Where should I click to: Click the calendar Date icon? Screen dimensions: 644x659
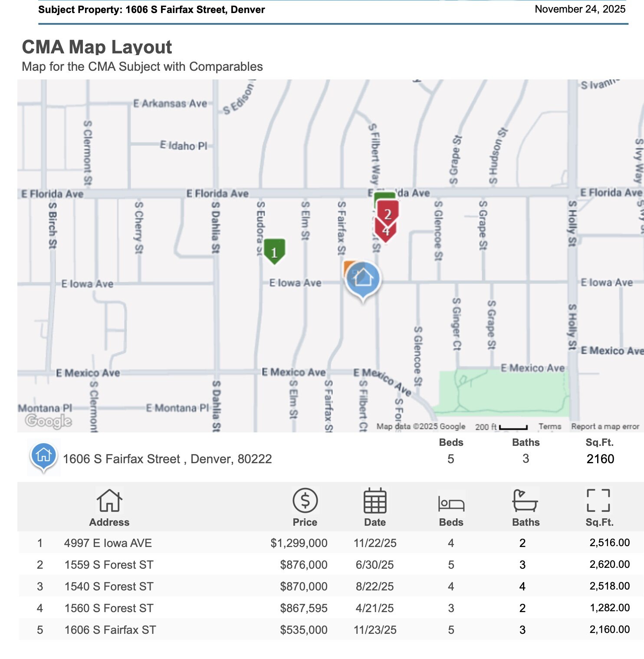375,501
